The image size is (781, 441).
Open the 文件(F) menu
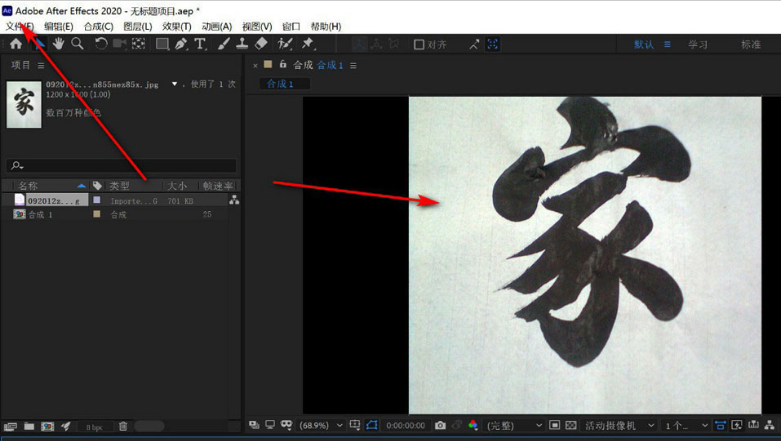[x=19, y=27]
